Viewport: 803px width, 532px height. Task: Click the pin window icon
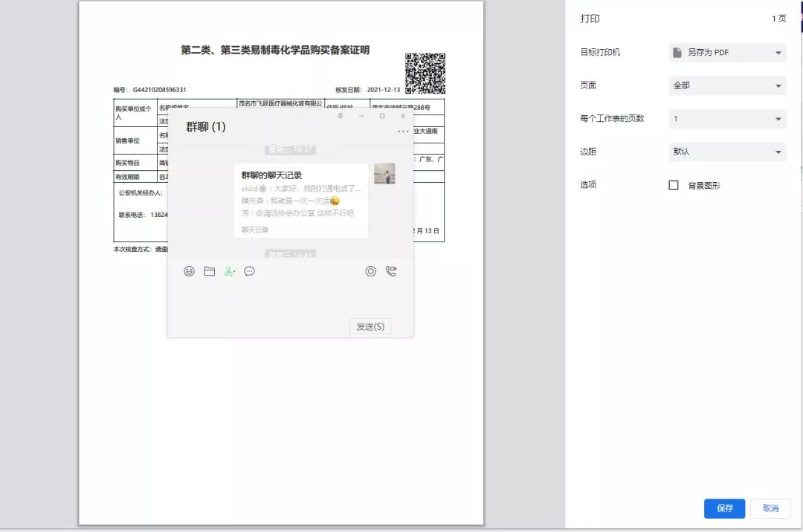pos(341,116)
